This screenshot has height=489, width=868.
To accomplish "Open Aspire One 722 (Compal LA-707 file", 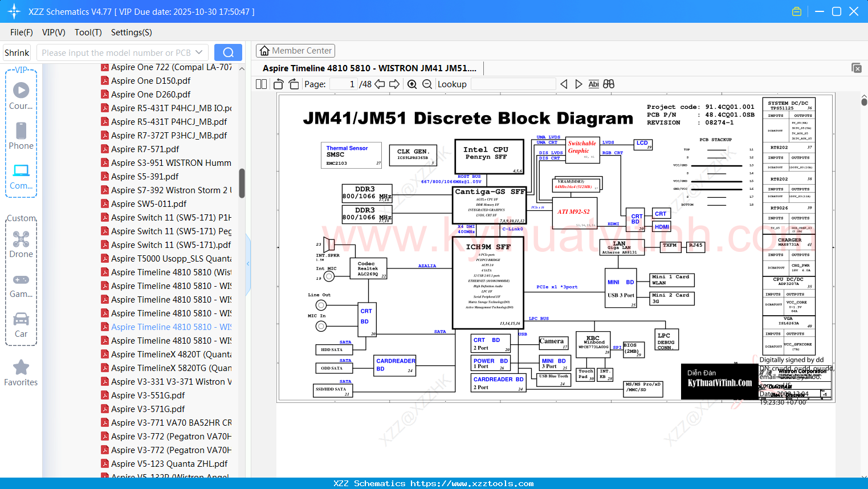I will (x=172, y=67).
